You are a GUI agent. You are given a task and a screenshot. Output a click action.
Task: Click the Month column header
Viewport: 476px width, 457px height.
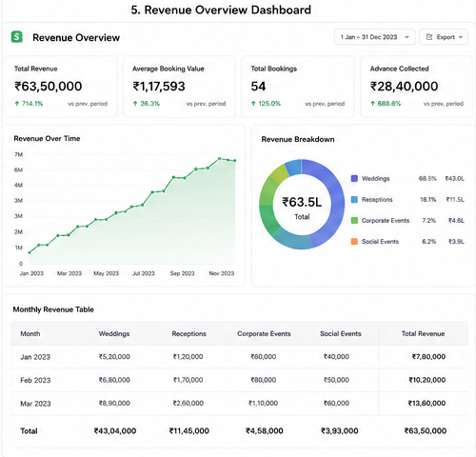tap(30, 333)
